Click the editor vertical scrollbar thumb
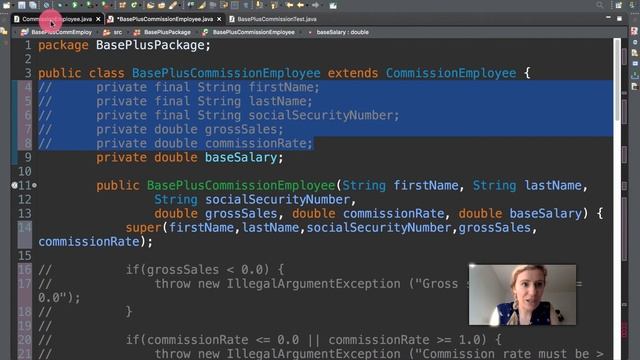Image resolution: width=640 pixels, height=360 pixels. tap(617, 80)
